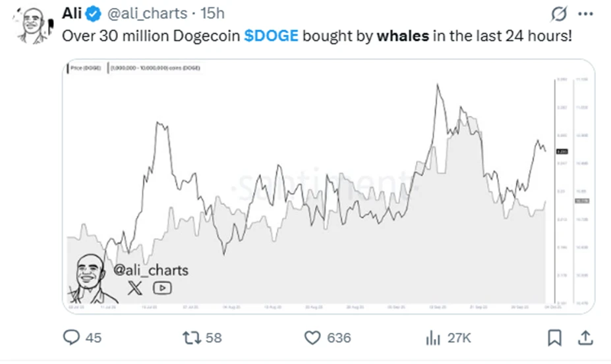Open view analytics bar chart icon
Viewport: 611px width, 364px height.
click(433, 338)
